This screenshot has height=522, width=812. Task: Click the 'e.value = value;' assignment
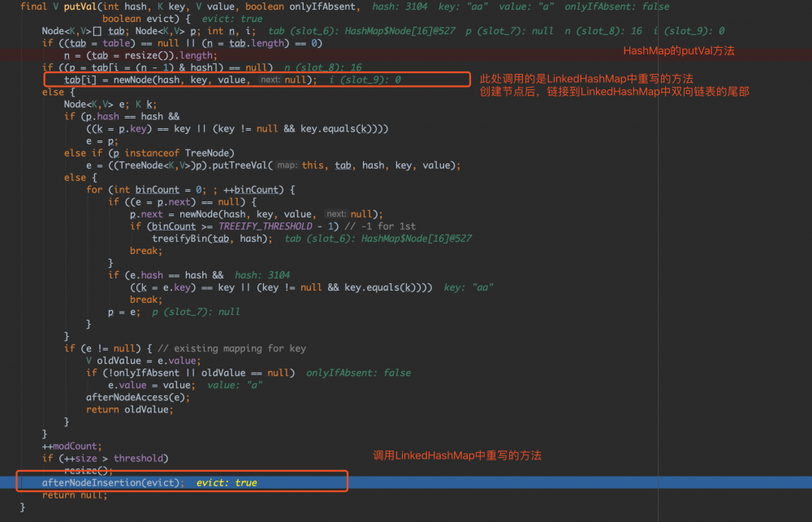coord(152,386)
